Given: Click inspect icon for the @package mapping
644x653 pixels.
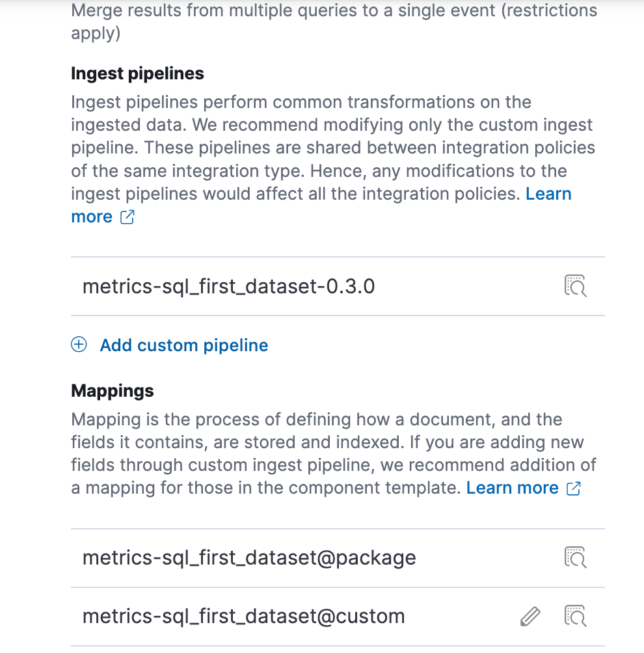Looking at the screenshot, I should click(575, 558).
